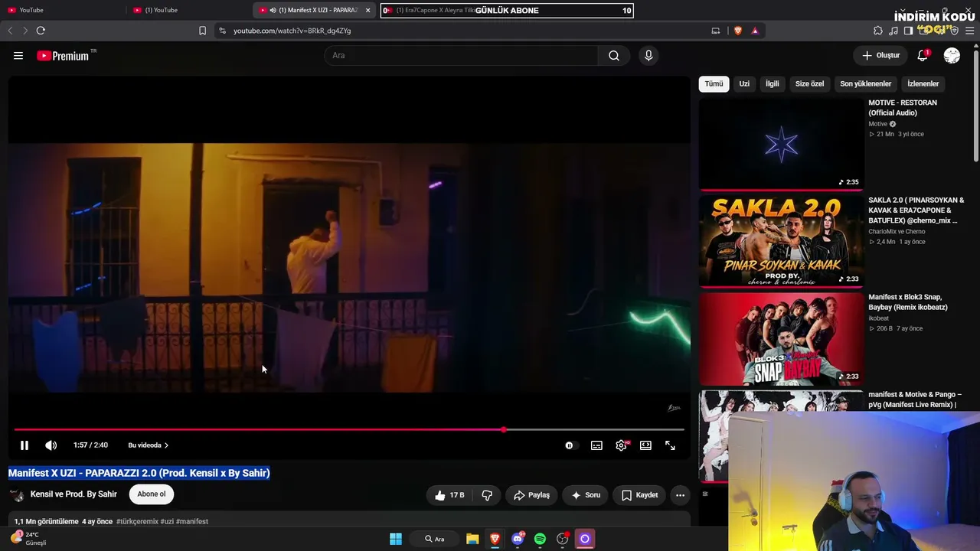Image resolution: width=980 pixels, height=551 pixels.
Task: Like the video with 17 B likes
Action: pos(449,495)
